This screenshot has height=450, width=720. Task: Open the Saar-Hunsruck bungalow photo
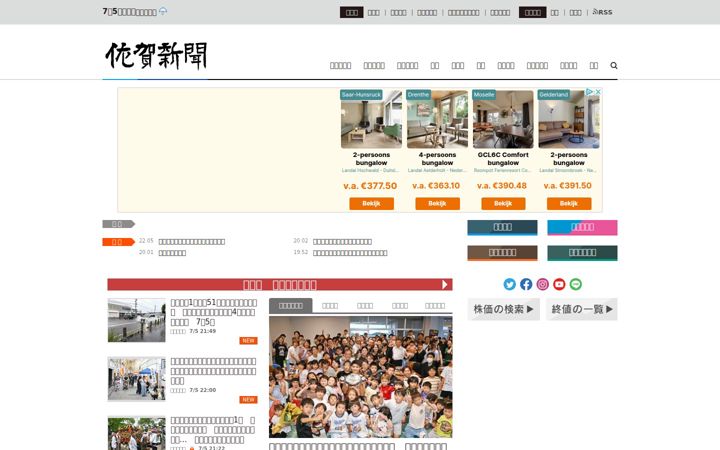coord(371,119)
